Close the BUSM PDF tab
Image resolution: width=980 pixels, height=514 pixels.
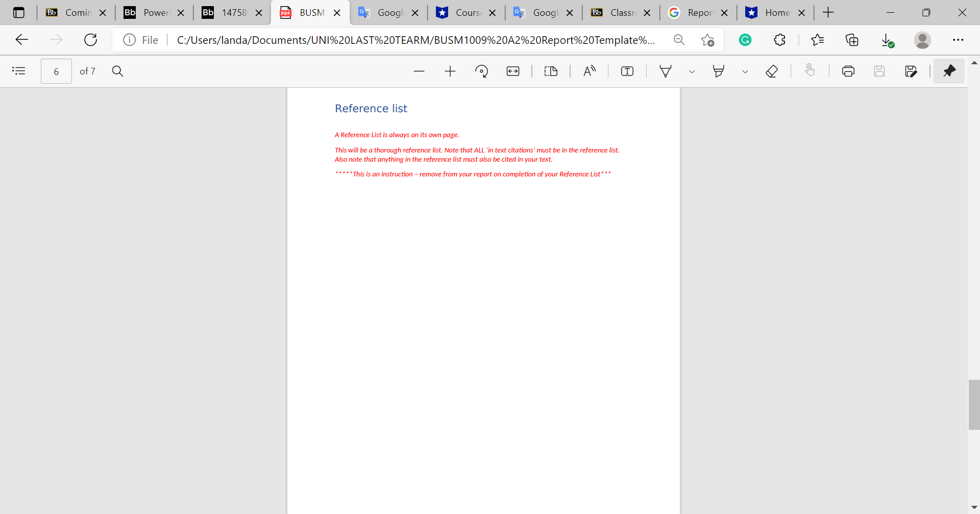(337, 13)
